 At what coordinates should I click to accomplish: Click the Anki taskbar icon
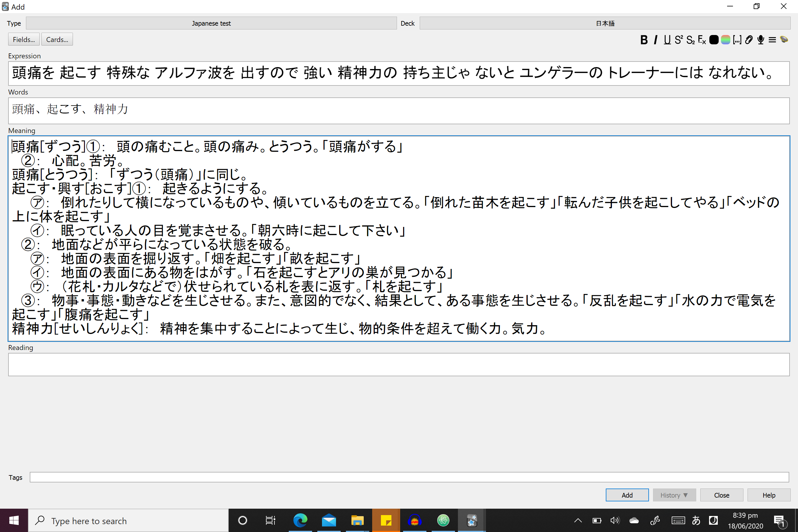[471, 519]
